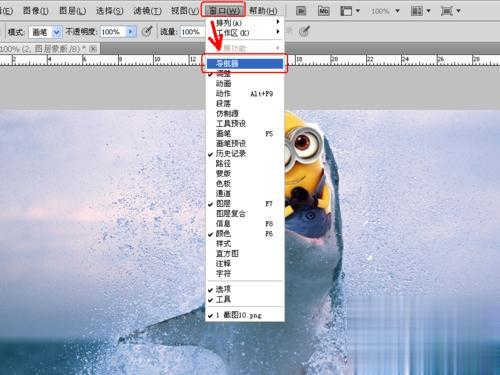Show the 仿制源 panel
Image resolution: width=500 pixels, height=375 pixels.
tap(245, 114)
